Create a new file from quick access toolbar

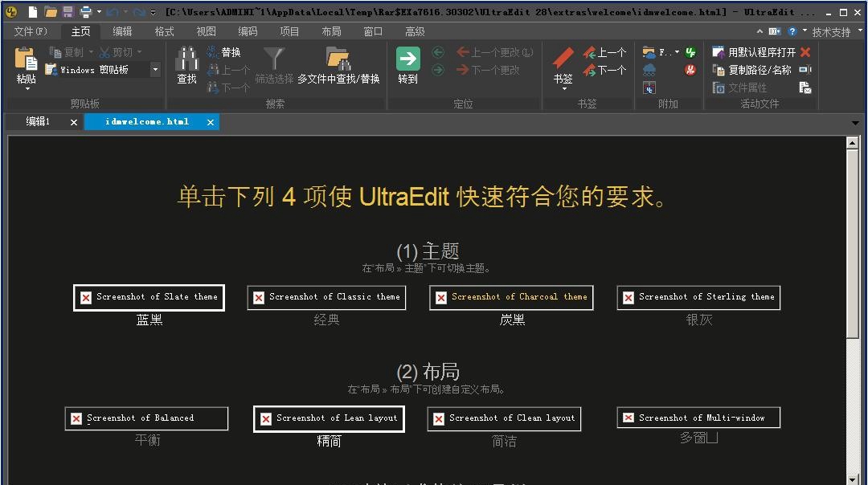pos(33,11)
